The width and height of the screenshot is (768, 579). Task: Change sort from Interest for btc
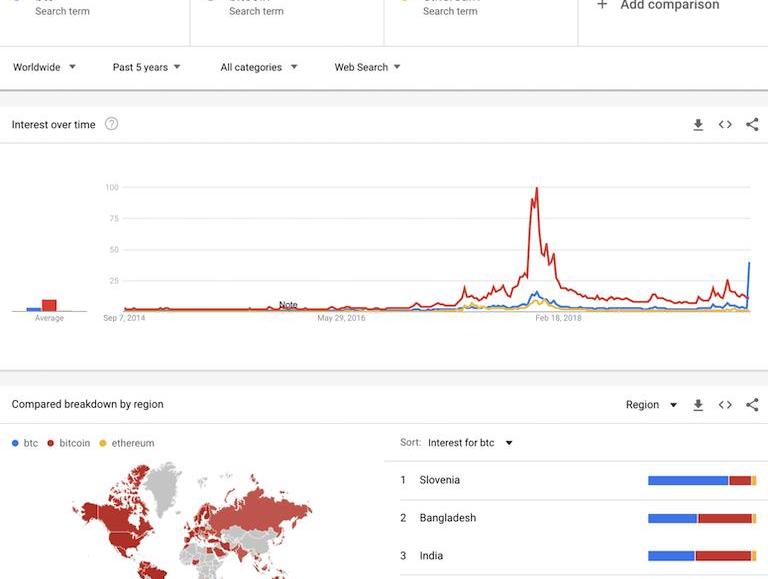coord(469,443)
